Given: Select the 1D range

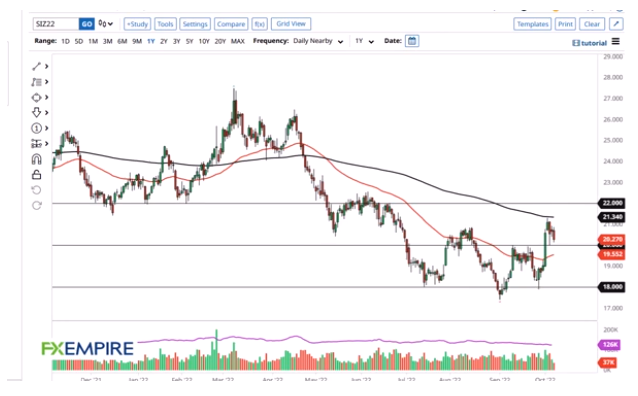Looking at the screenshot, I should (65, 41).
